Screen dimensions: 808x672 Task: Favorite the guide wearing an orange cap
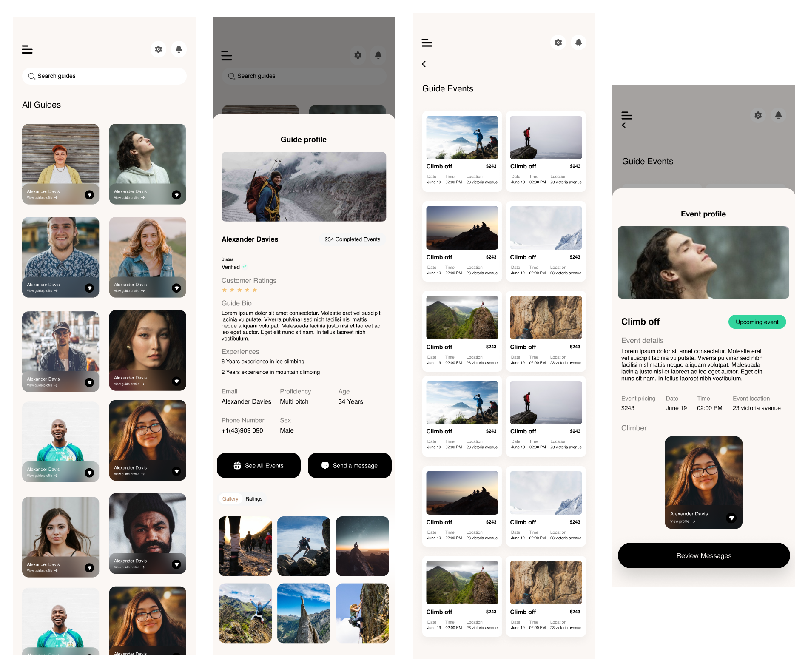coord(89,195)
